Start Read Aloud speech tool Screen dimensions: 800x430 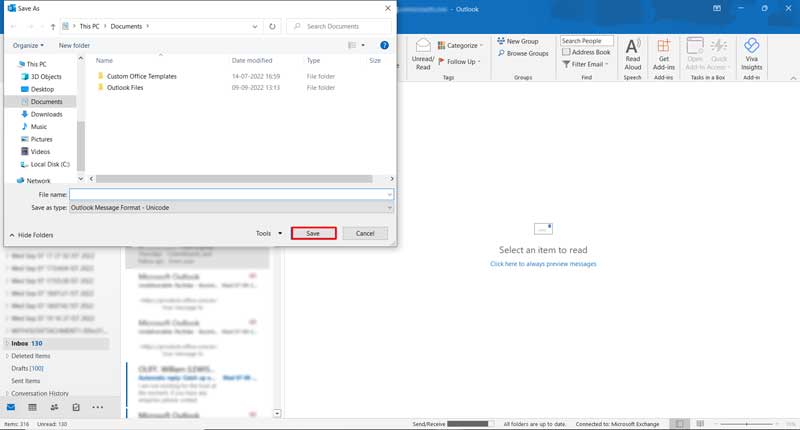633,54
